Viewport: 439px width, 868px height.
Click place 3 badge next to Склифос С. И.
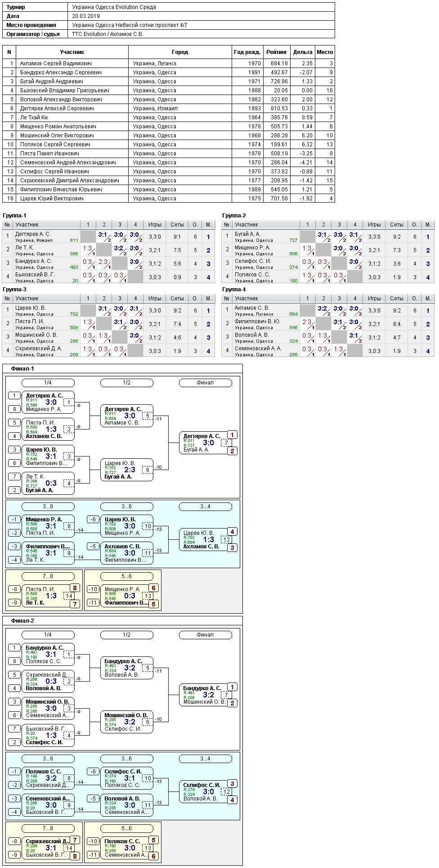[x=232, y=784]
